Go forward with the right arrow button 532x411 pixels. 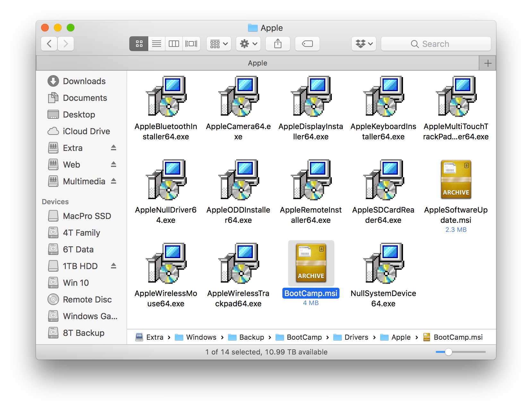pos(66,44)
